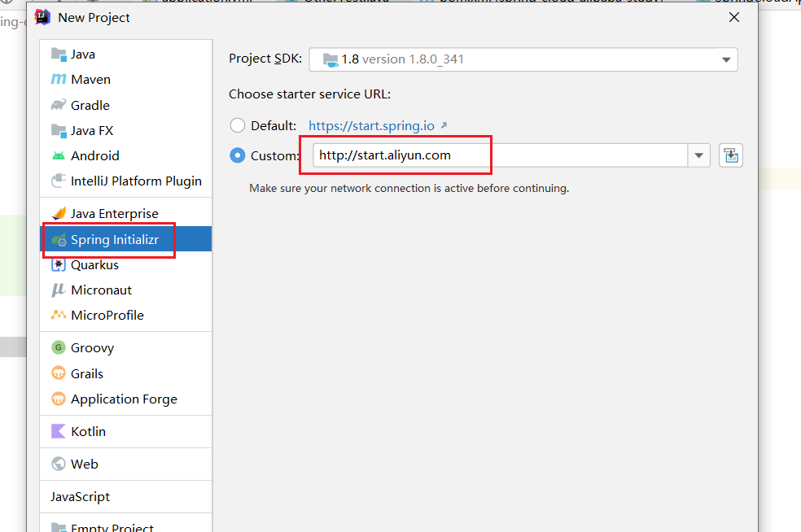Click the Micronaut mu icon

(59, 290)
